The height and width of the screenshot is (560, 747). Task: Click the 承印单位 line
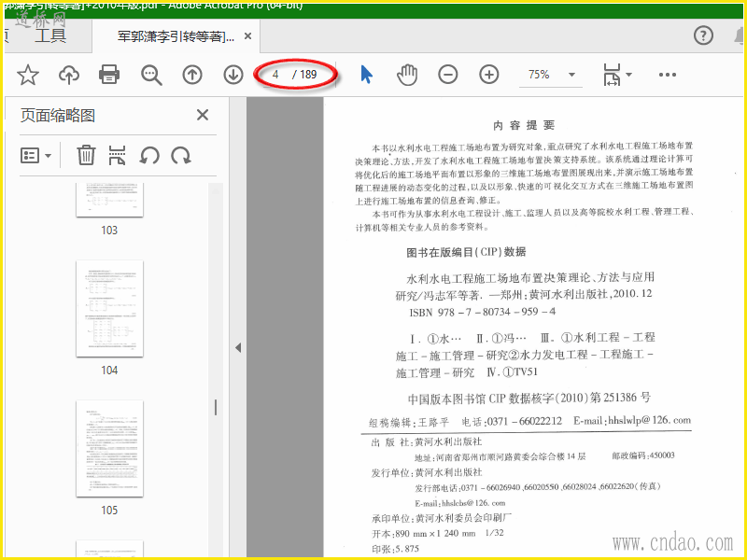click(442, 518)
